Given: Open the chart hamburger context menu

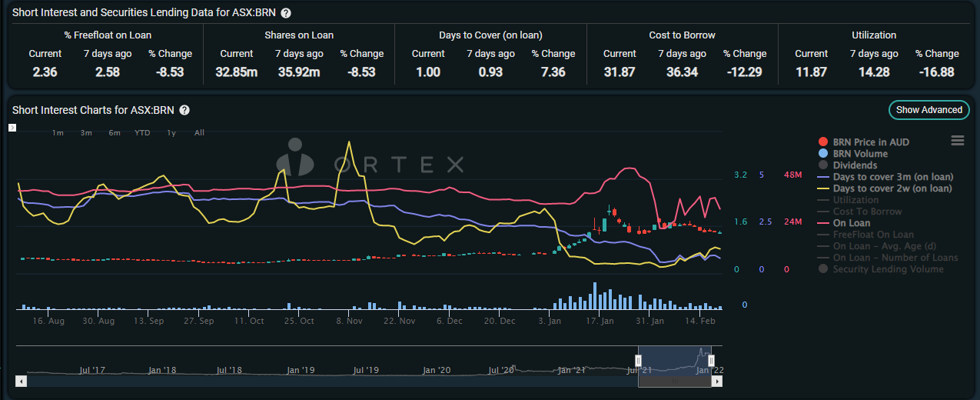Looking at the screenshot, I should pyautogui.click(x=957, y=140).
